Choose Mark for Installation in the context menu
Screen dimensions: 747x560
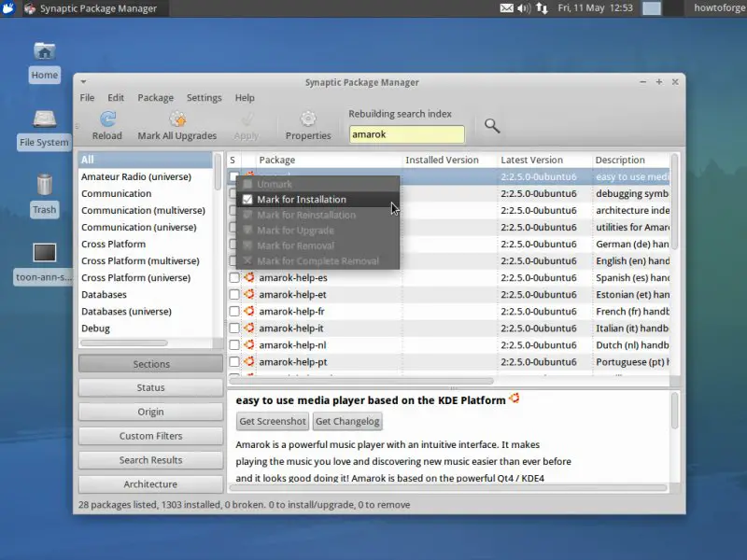pos(317,200)
